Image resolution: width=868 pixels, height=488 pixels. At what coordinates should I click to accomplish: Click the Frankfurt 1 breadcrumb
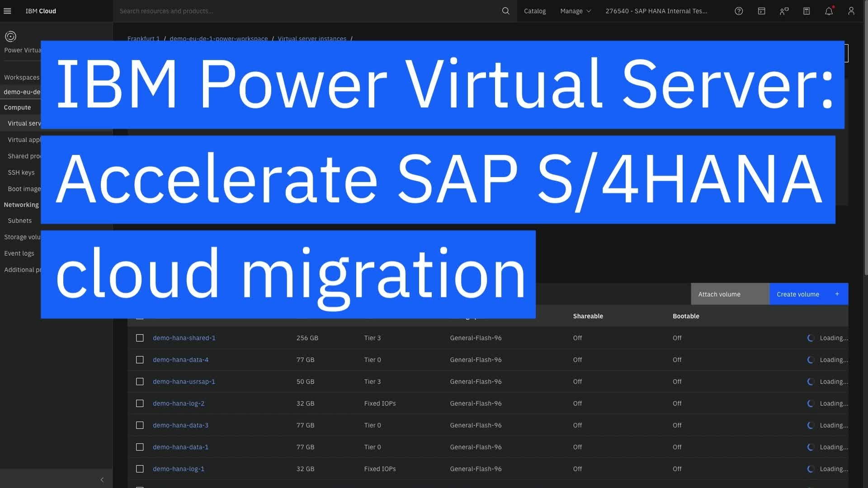point(143,38)
